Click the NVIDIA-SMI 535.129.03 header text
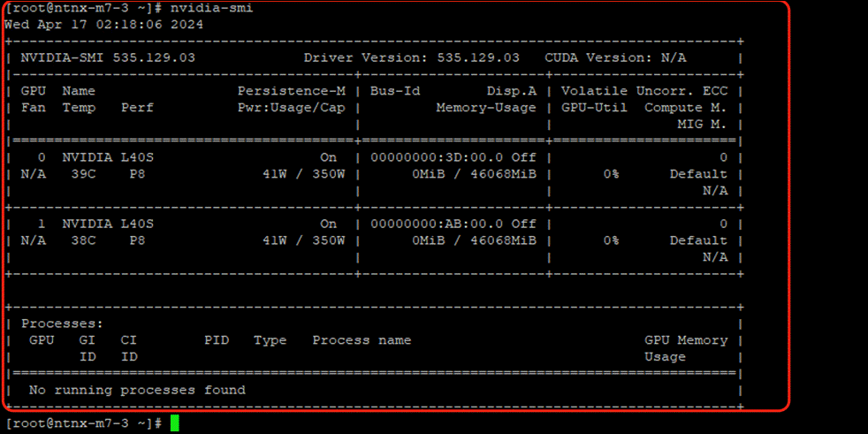The width and height of the screenshot is (868, 434). [107, 58]
